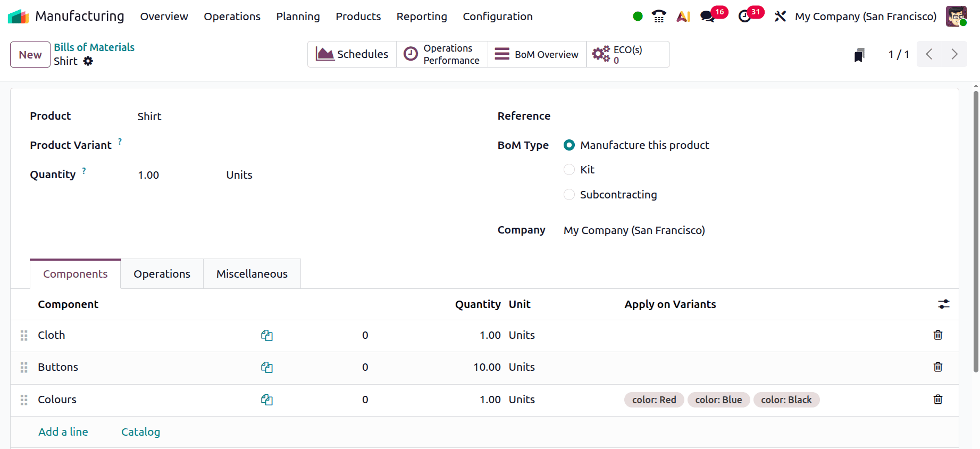This screenshot has height=449, width=980.
Task: Click the green online status indicator
Action: pos(638,16)
